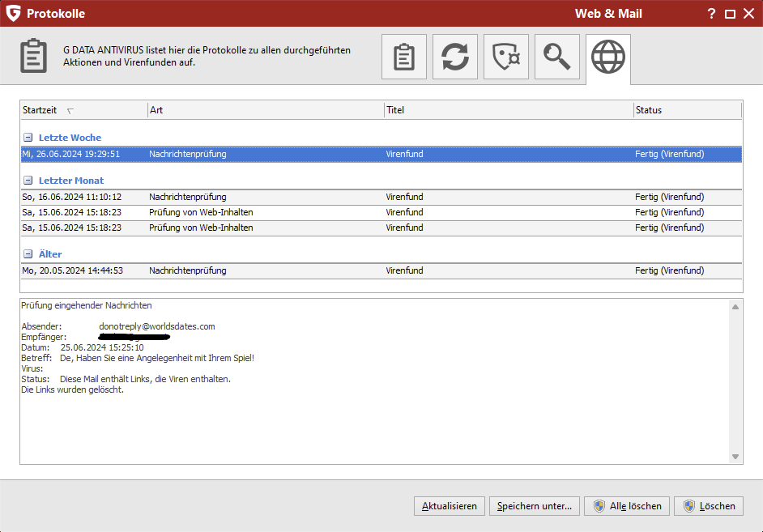Select the entry from Mo, 20.05.2024 14:44:53
763x532 pixels.
381,270
